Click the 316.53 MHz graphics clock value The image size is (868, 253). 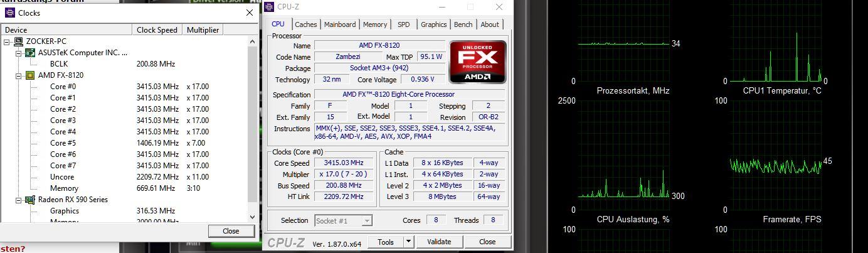156,211
